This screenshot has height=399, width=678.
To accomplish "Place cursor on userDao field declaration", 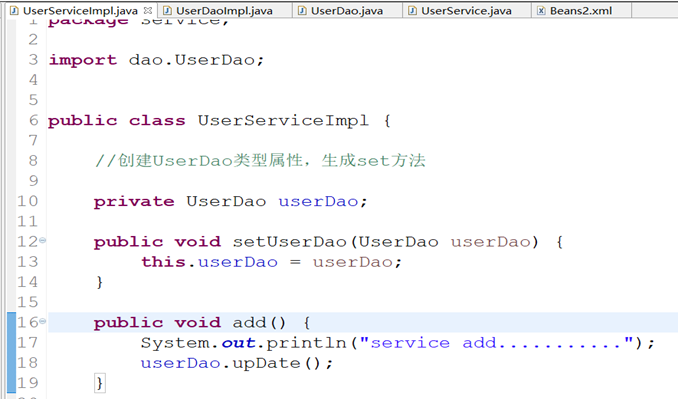I will point(318,201).
